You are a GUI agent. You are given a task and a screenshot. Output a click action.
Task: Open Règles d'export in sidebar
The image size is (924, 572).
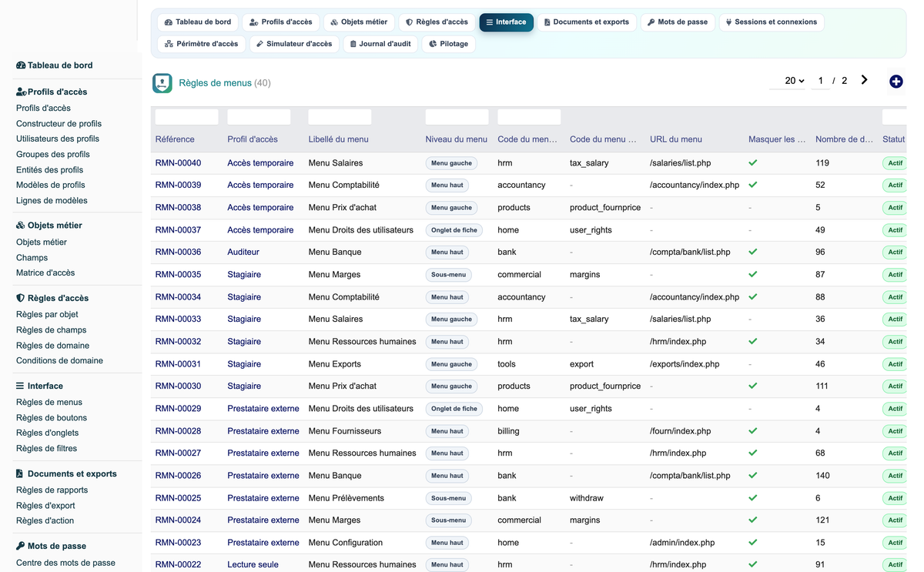pos(46,506)
